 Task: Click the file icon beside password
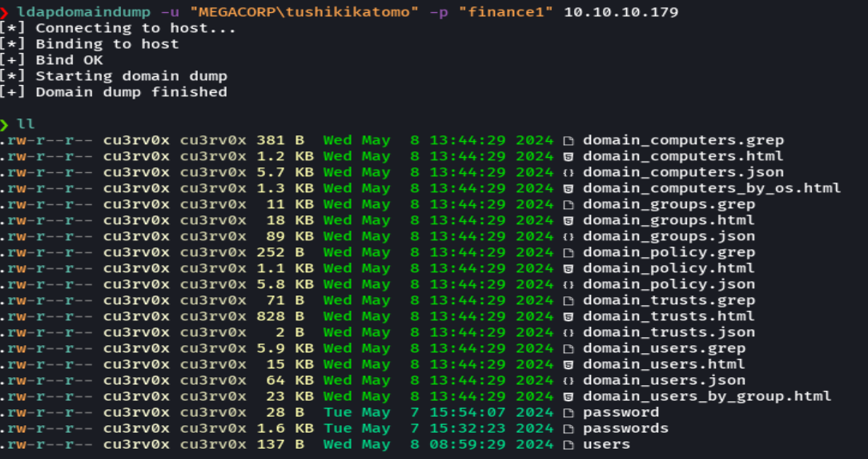(x=568, y=413)
